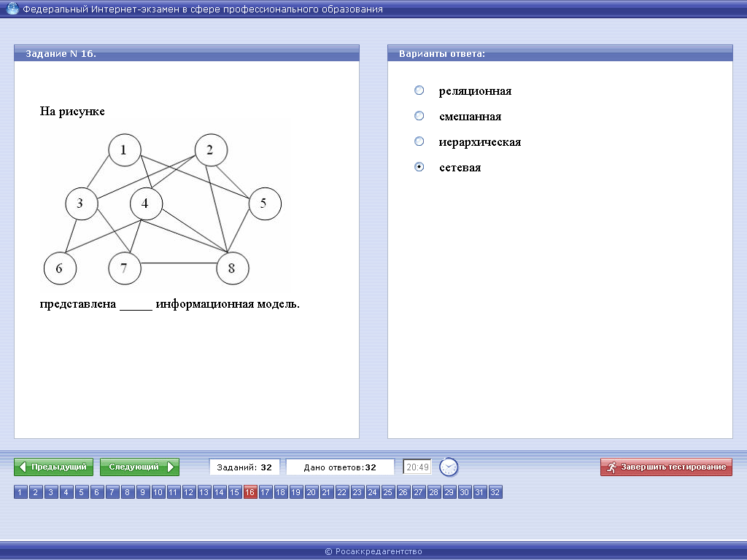Click the remaining time field 20:49
Screen dimensions: 747x560
pyautogui.click(x=417, y=467)
